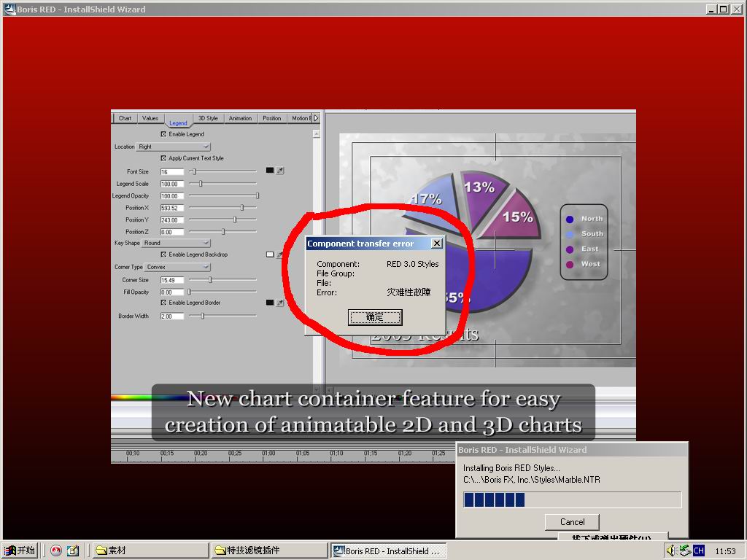Toggle the Enable Legend checkbox
Image resolution: width=747 pixels, height=560 pixels.
163,134
